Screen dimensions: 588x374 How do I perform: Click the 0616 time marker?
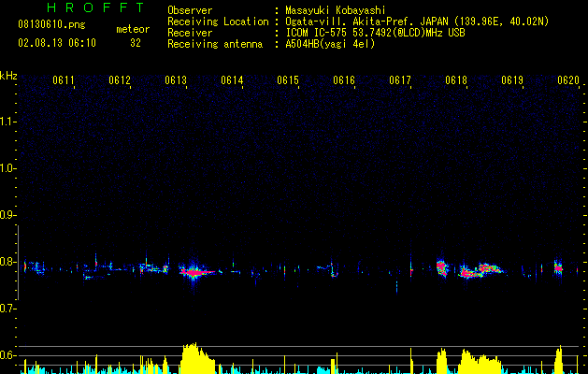343,80
